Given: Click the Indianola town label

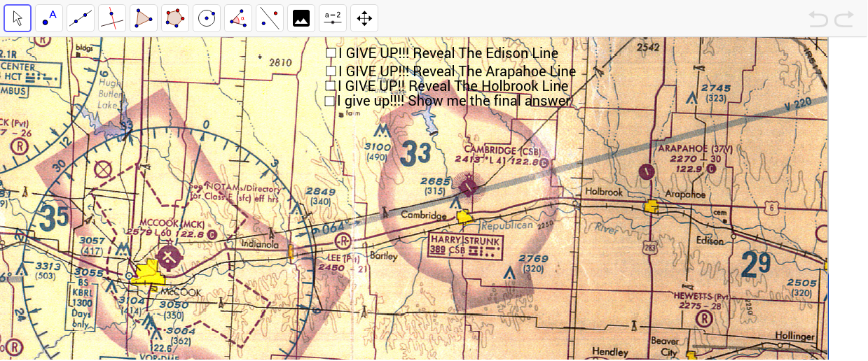Looking at the screenshot, I should (259, 245).
